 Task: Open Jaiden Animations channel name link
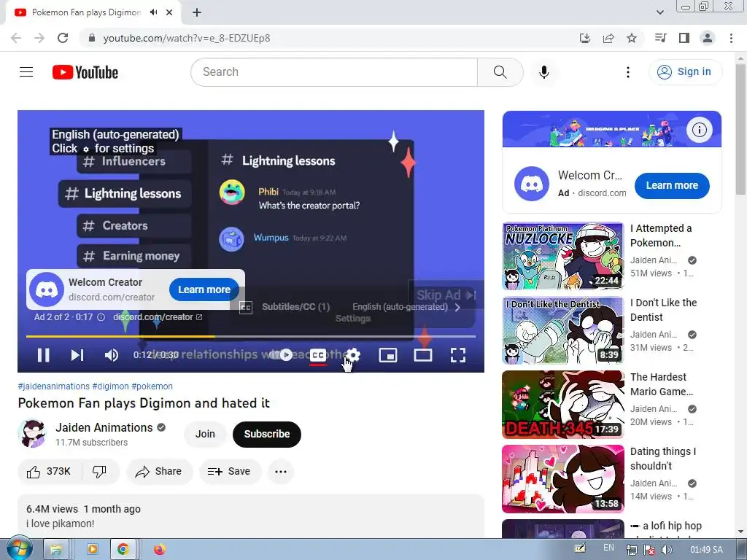104,427
